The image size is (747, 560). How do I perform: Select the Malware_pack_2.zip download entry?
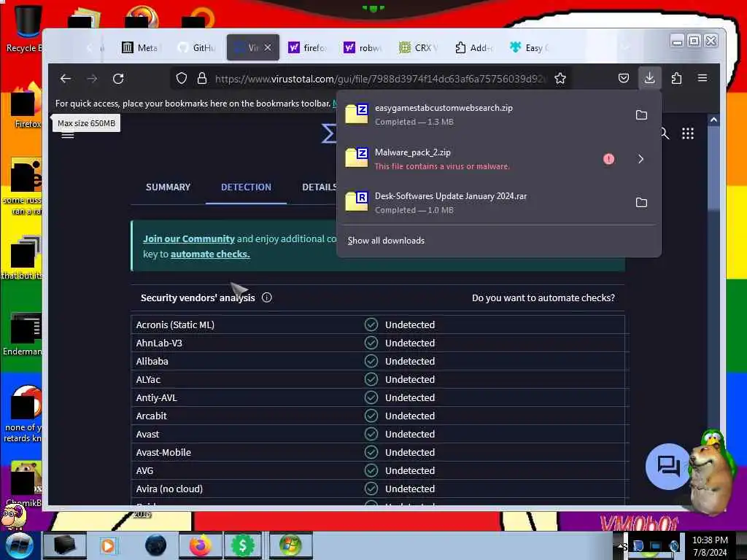coord(498,159)
